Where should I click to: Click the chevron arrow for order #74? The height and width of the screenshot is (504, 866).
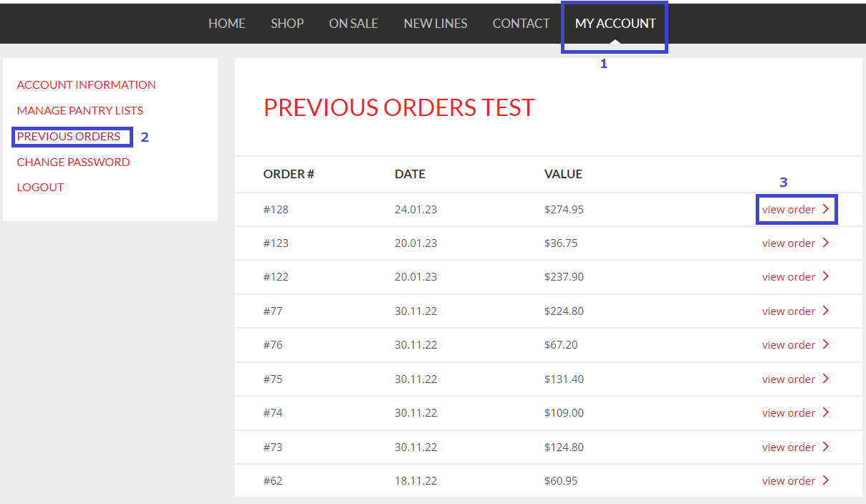click(826, 412)
